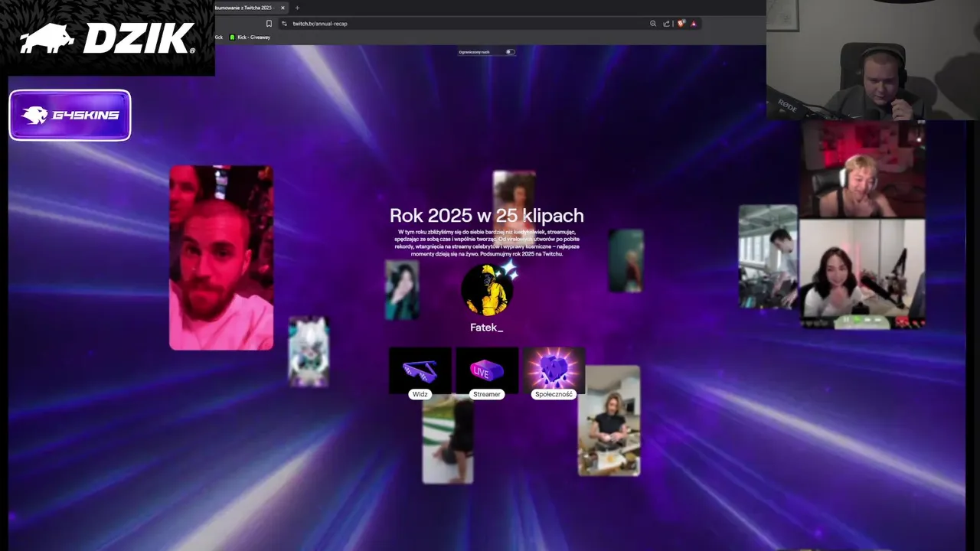Open a new tab with the plus button
The width and height of the screenshot is (980, 551).
tap(297, 8)
